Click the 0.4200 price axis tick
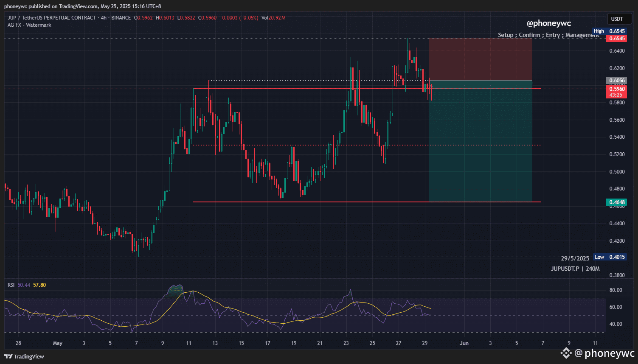 (x=617, y=241)
